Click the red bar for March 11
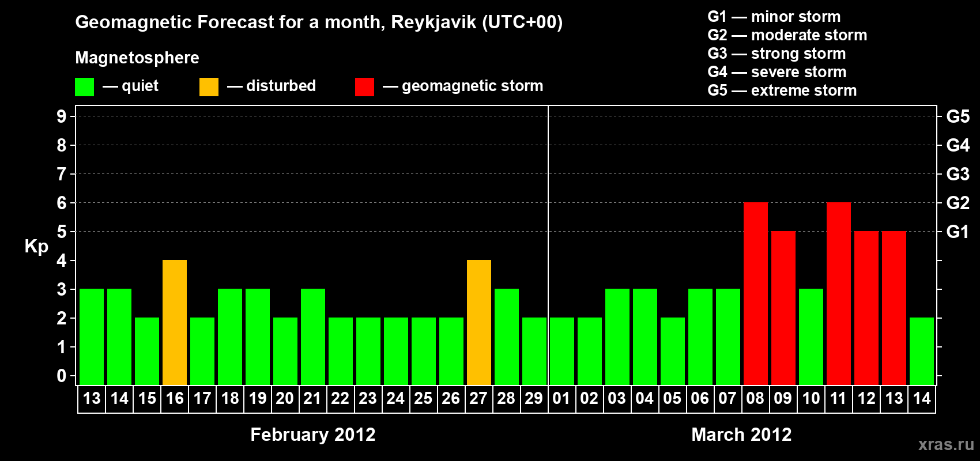The width and height of the screenshot is (980, 461). click(x=839, y=293)
